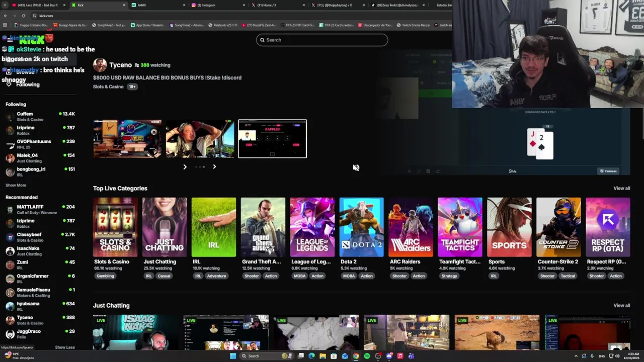Open the Respect RP (GTA) category card
The height and width of the screenshot is (362, 644).
point(608,227)
